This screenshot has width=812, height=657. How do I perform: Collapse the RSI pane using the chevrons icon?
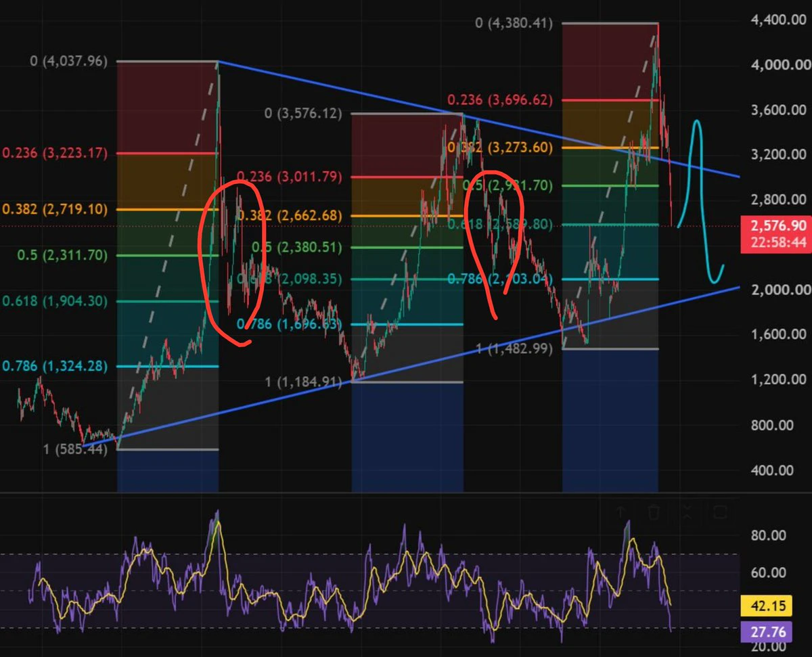(686, 512)
